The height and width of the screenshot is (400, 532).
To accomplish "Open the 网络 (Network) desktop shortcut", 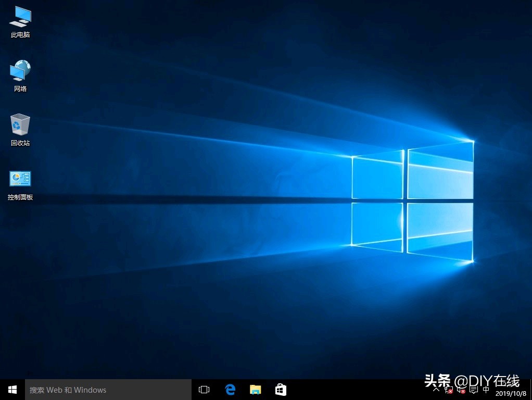I will click(20, 73).
